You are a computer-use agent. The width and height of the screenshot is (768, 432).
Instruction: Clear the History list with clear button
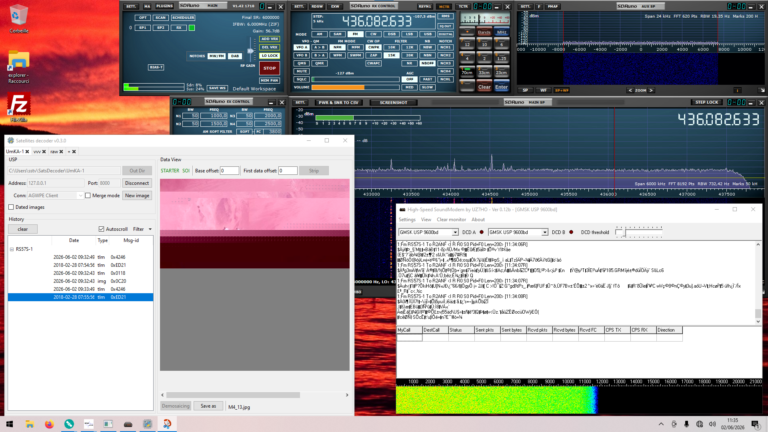pyautogui.click(x=23, y=229)
